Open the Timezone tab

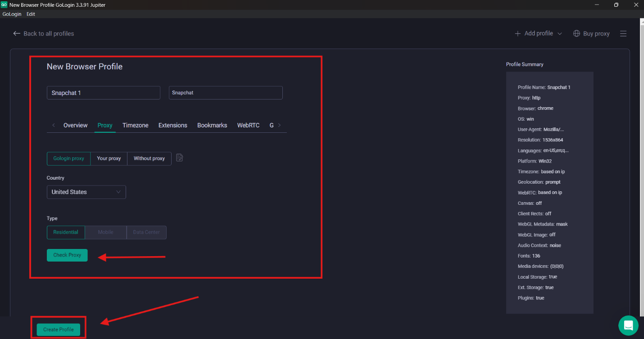click(135, 125)
